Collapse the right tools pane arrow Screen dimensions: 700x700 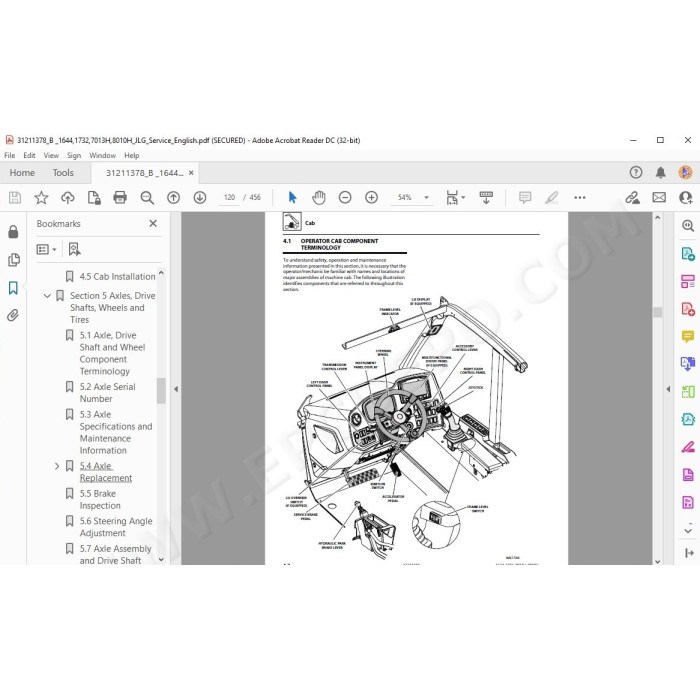668,389
